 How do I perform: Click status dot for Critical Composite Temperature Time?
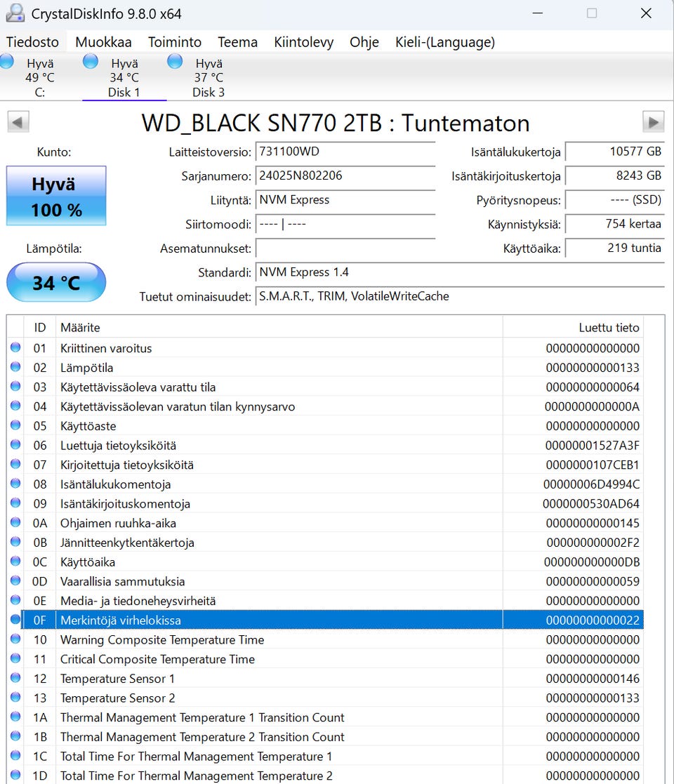[15, 658]
